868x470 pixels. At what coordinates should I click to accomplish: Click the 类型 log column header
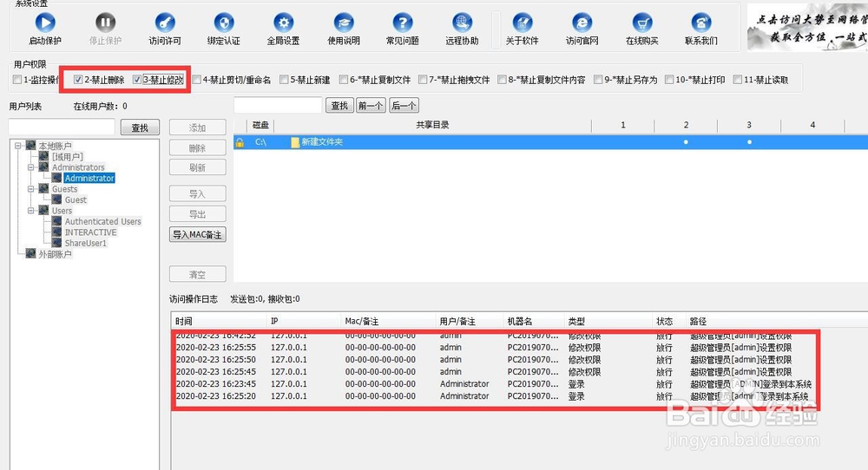(x=608, y=321)
